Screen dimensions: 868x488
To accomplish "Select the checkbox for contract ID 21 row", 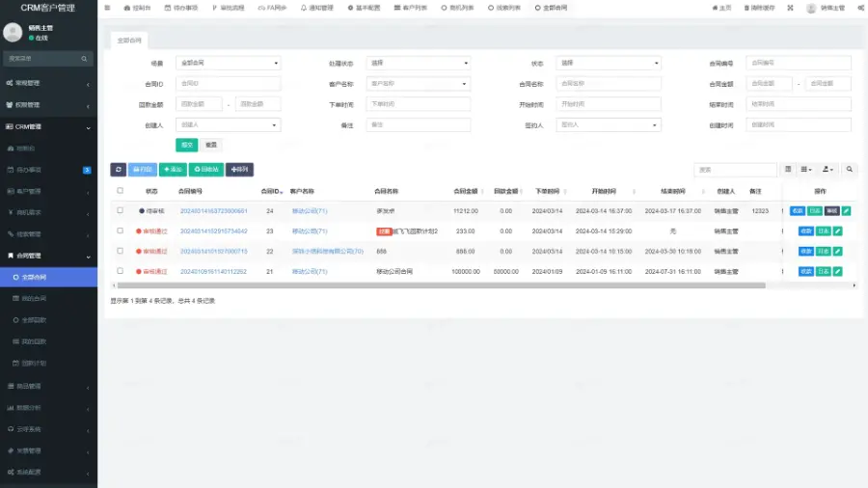I will 120,272.
